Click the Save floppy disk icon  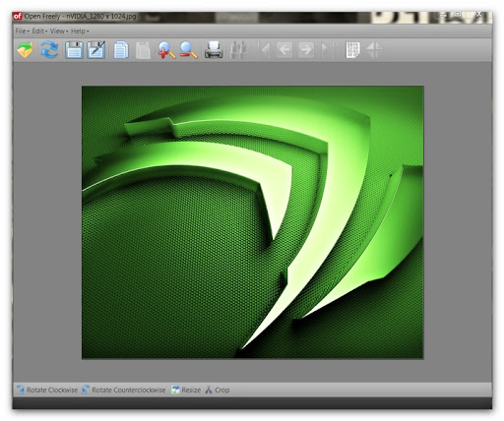[x=74, y=50]
